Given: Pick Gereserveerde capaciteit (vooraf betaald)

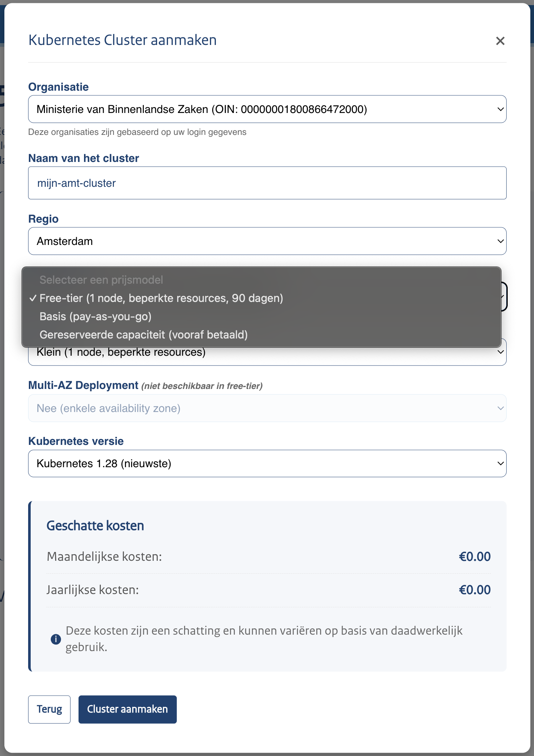Looking at the screenshot, I should pyautogui.click(x=144, y=335).
